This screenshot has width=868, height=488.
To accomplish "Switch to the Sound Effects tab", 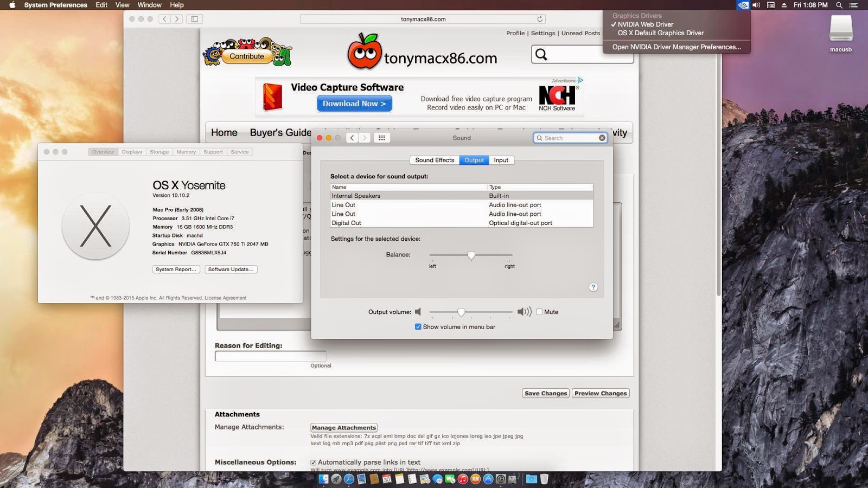I will (435, 160).
